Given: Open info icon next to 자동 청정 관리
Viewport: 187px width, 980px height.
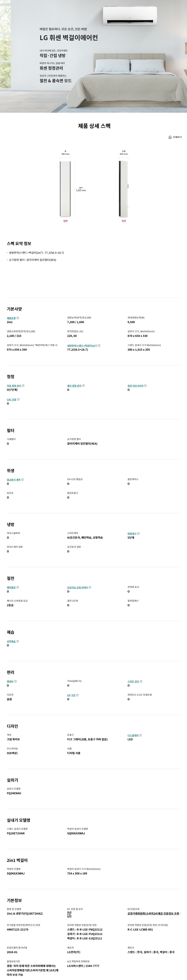Looking at the screenshot, I should click(x=23, y=386).
